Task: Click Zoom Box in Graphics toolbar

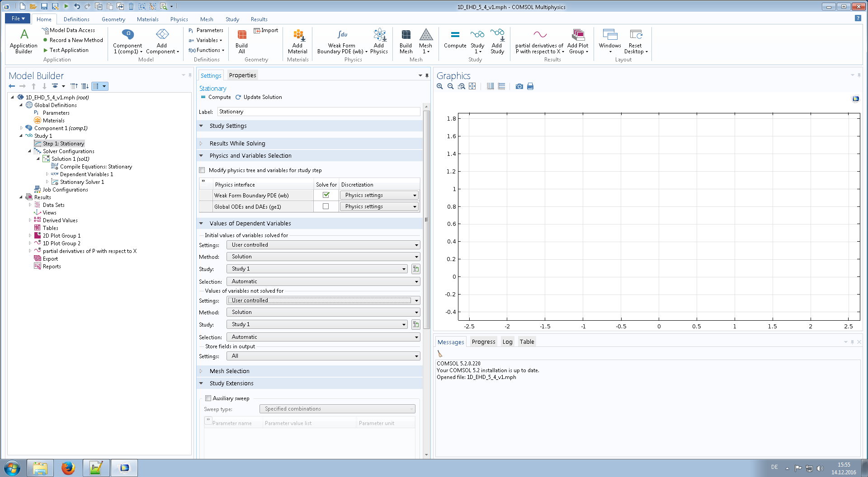Action: 462,86
